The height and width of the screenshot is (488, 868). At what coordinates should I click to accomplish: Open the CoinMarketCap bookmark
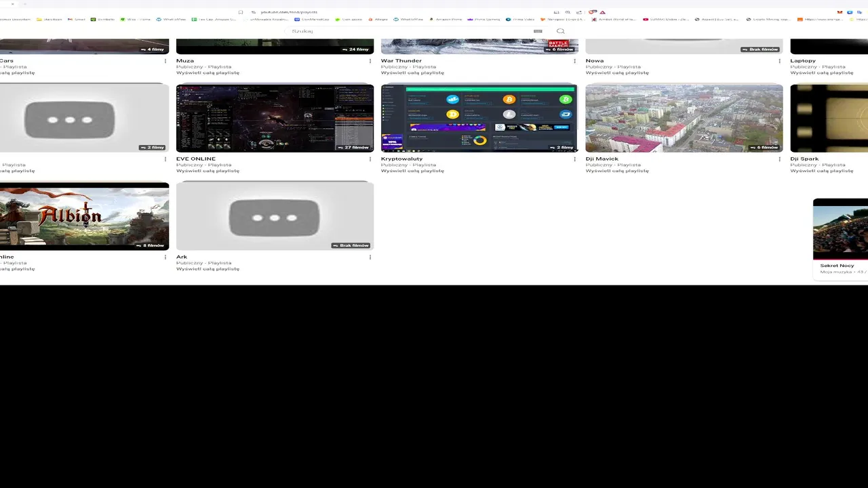click(311, 19)
